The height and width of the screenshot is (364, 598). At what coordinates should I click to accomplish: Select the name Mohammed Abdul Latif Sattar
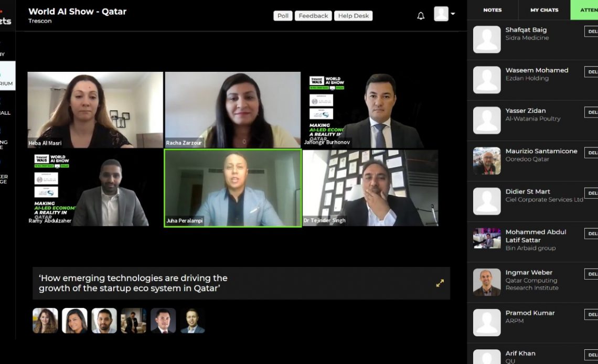point(536,236)
